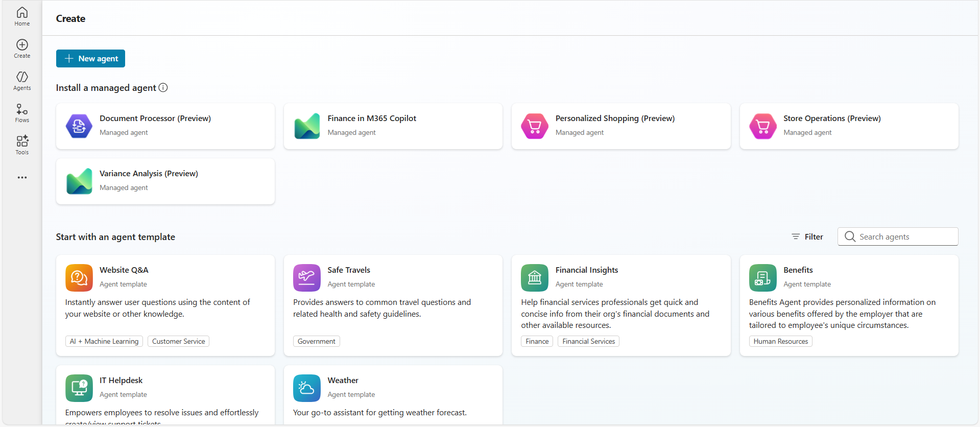Open the Filter dropdown for templates
Screen dimensions: 980x427
[x=807, y=237]
